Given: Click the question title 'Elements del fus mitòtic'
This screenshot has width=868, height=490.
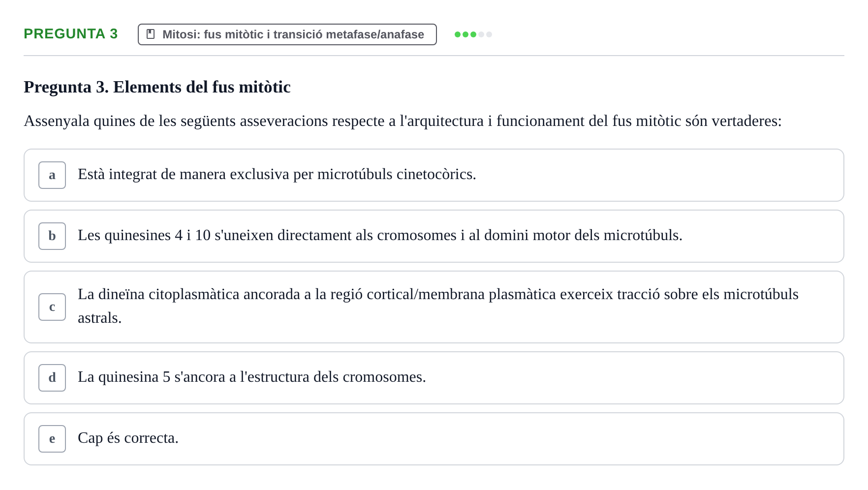Looking at the screenshot, I should pyautogui.click(x=202, y=87).
